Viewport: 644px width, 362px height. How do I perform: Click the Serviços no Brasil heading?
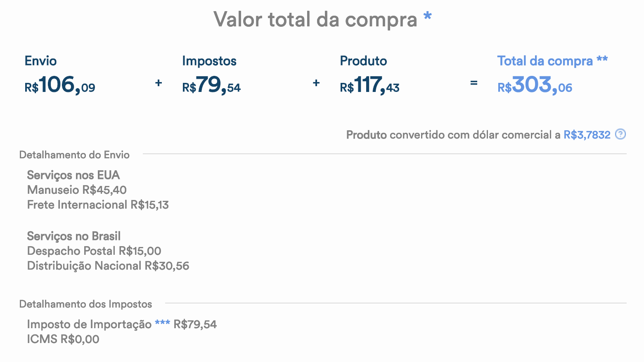point(74,236)
